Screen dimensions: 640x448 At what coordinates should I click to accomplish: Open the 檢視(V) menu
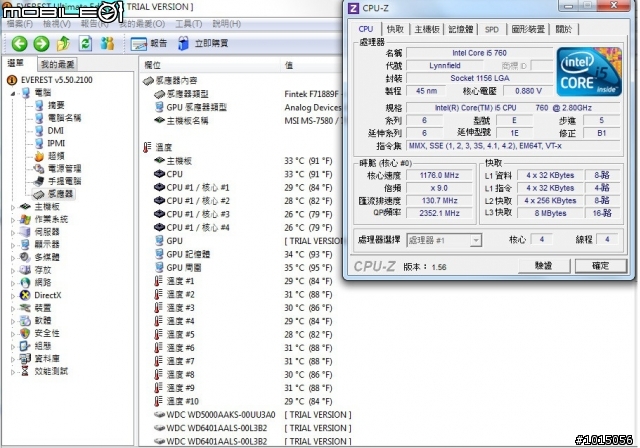pos(57,24)
